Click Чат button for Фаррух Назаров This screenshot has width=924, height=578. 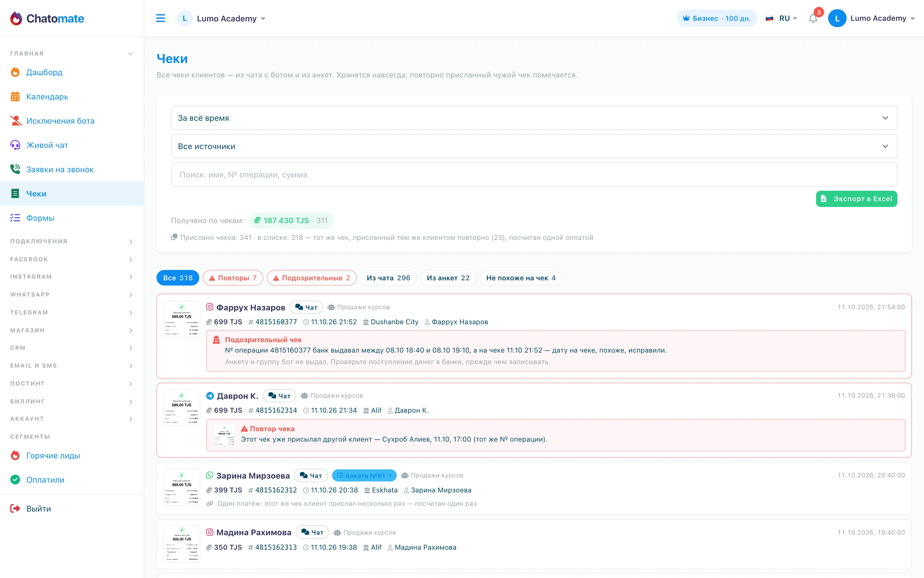point(306,307)
